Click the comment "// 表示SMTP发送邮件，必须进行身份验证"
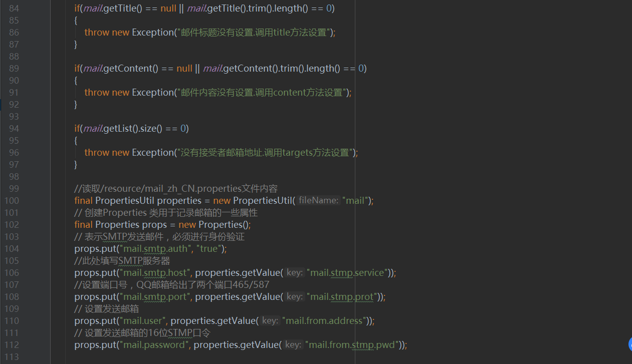632x364 pixels. [159, 236]
